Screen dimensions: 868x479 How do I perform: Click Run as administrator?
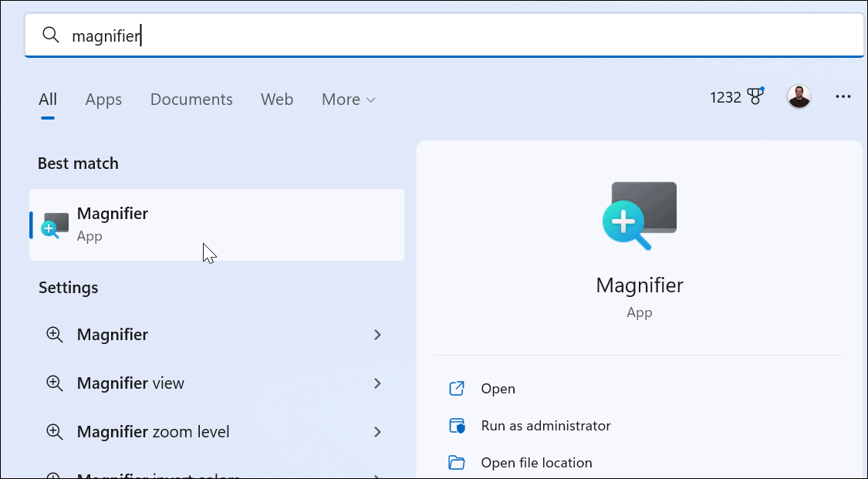click(x=545, y=425)
